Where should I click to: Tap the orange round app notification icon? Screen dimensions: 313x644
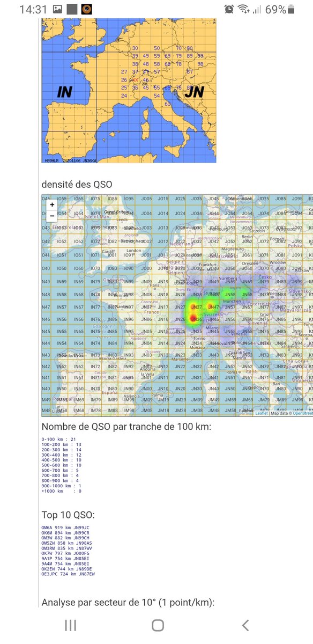86,9
